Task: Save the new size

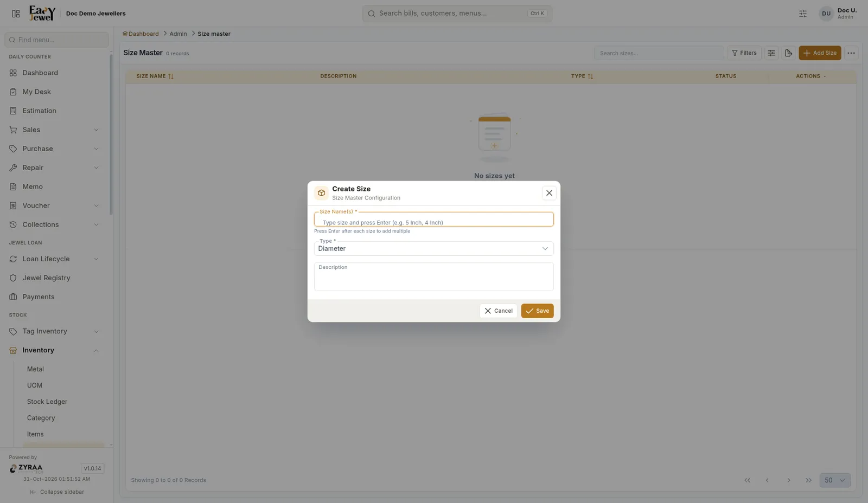Action: coord(537,311)
